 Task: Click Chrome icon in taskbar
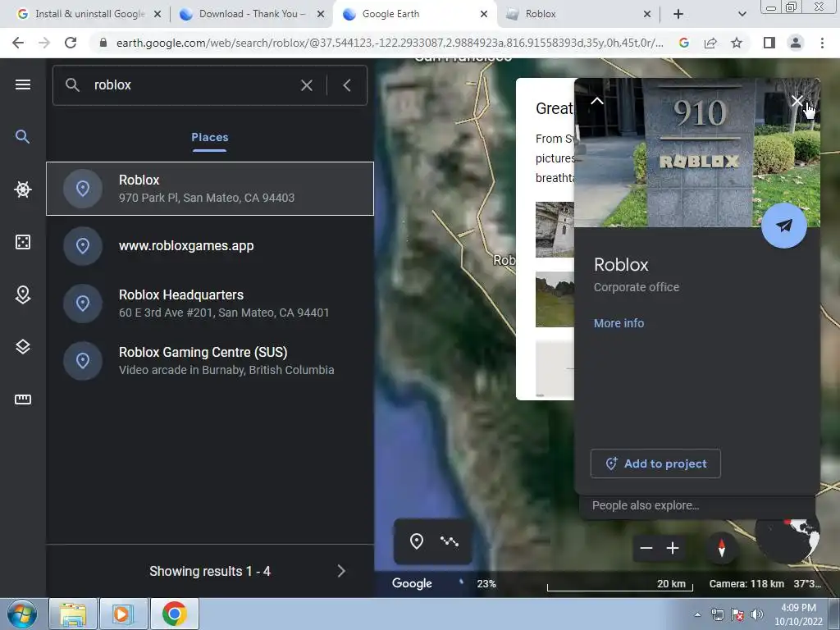174,614
